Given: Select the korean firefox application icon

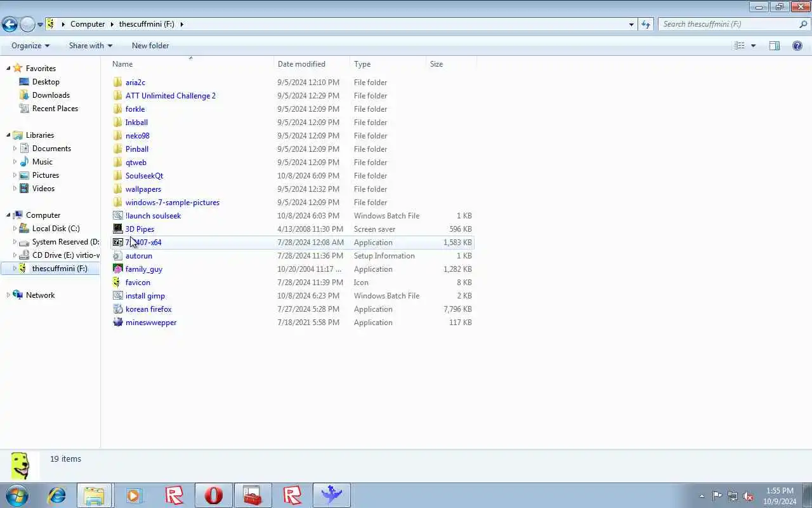Looking at the screenshot, I should click(117, 309).
